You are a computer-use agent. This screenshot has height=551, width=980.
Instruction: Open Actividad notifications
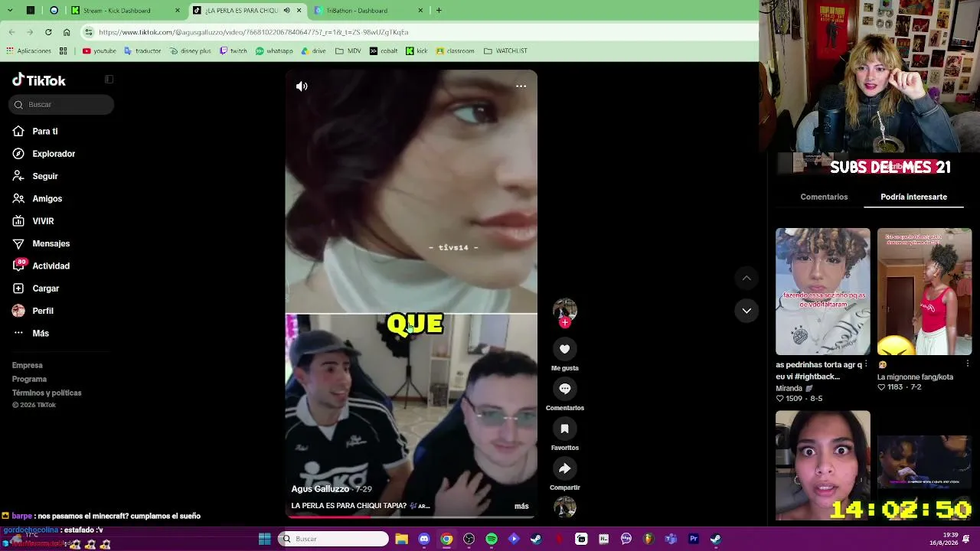pyautogui.click(x=41, y=266)
